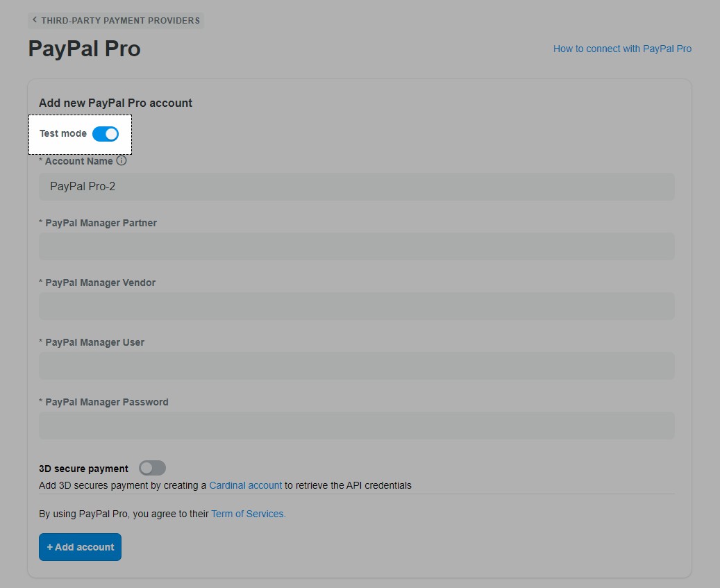Click the PayPal Pro page heading
Image resolution: width=720 pixels, height=588 pixels.
pos(84,49)
